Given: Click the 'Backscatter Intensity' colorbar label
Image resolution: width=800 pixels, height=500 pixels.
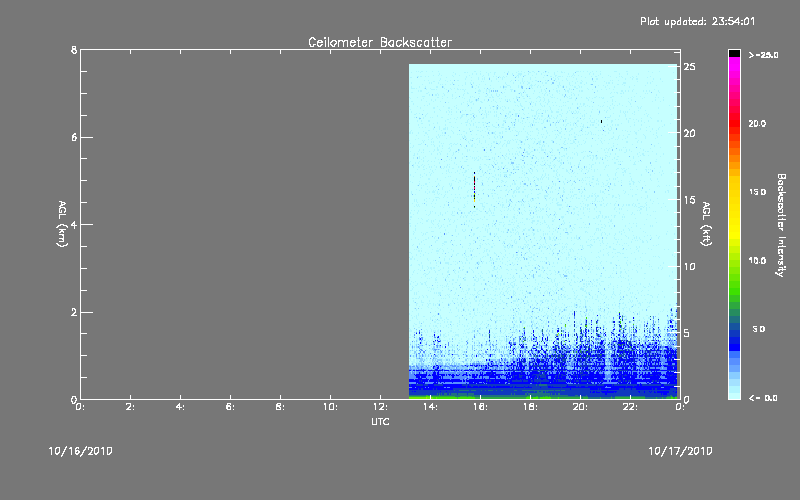Looking at the screenshot, I should [x=781, y=225].
